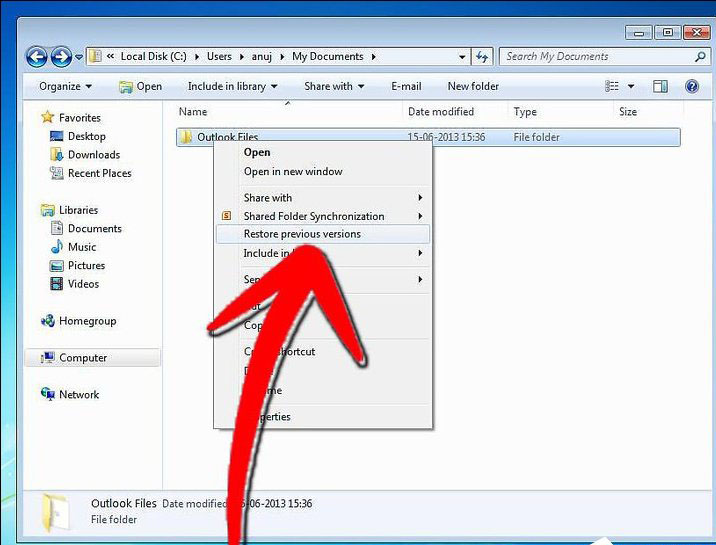Click My Documents in the address path
The image size is (716, 545).
[x=328, y=57]
